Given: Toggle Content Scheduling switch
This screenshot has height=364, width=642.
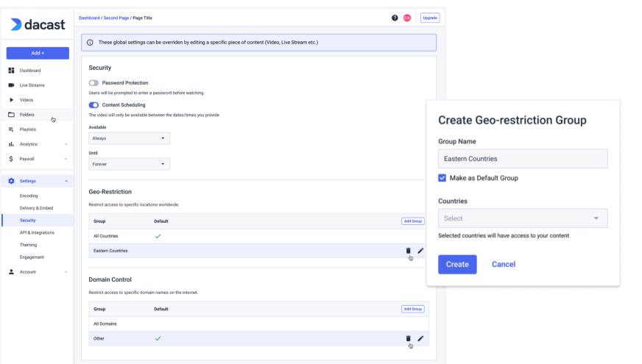Looking at the screenshot, I should [94, 105].
